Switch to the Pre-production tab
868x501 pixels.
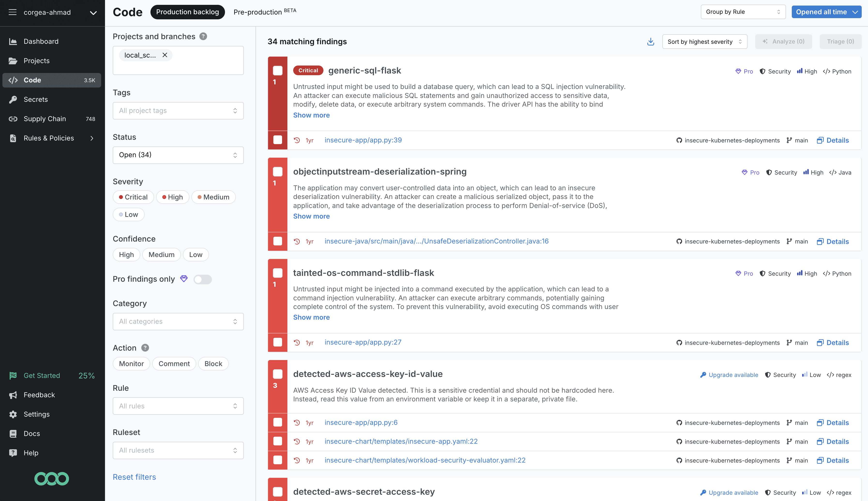point(257,12)
